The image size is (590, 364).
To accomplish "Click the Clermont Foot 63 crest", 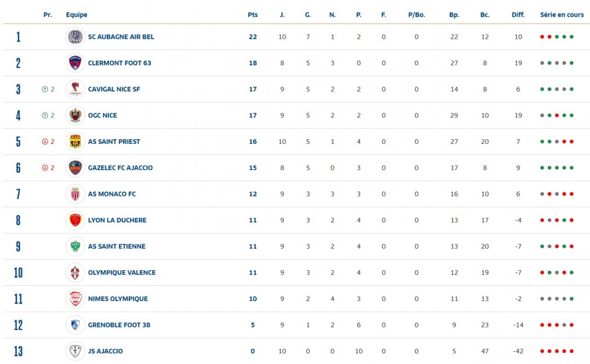I will point(75,63).
